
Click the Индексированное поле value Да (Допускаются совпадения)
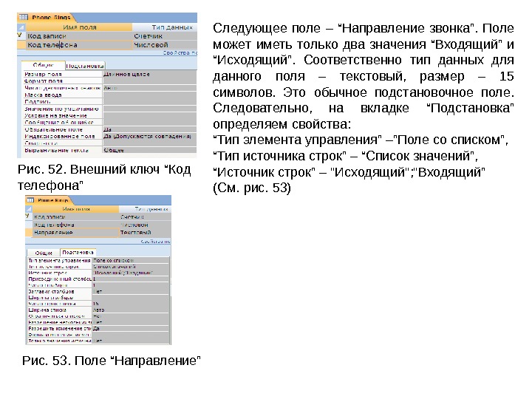point(149,136)
